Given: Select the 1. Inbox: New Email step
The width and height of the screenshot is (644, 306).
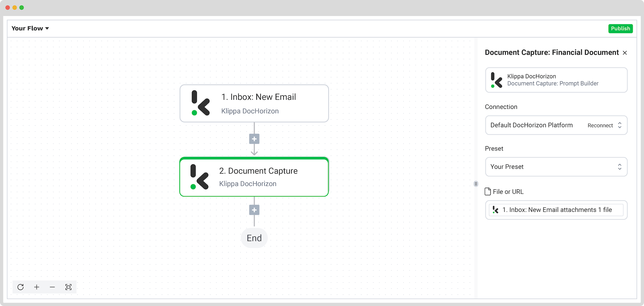Looking at the screenshot, I should (254, 103).
